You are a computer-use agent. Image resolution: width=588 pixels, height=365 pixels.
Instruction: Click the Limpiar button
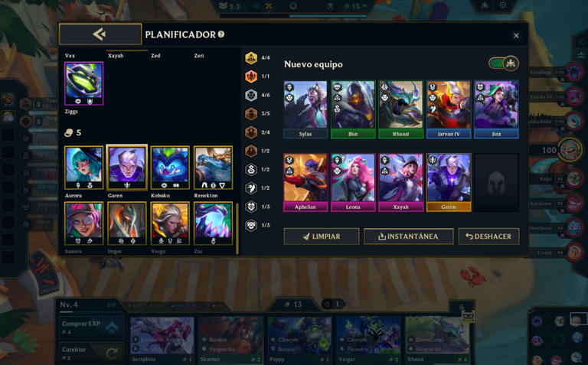(x=322, y=236)
